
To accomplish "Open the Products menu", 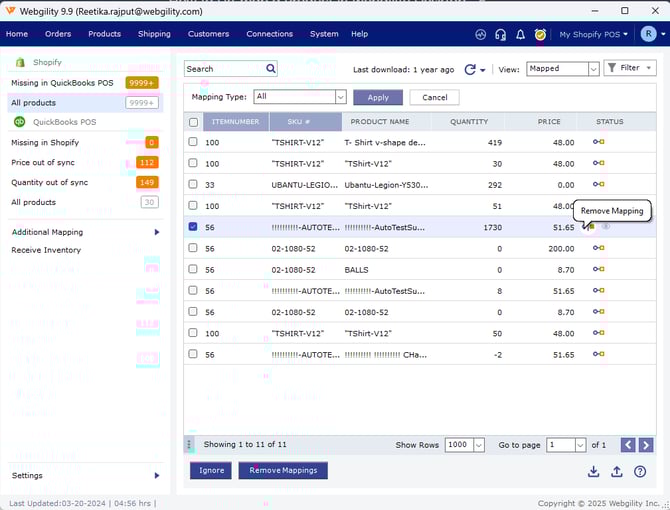I will [x=104, y=34].
